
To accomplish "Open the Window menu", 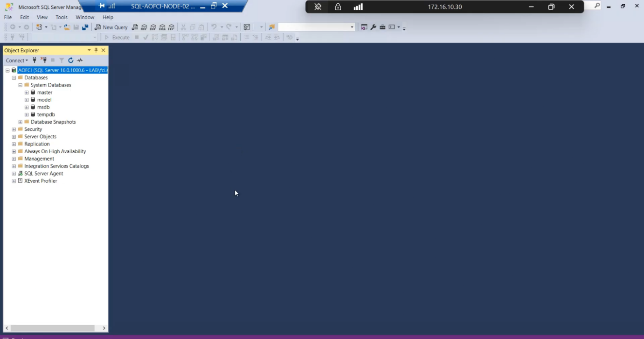I will click(x=85, y=17).
